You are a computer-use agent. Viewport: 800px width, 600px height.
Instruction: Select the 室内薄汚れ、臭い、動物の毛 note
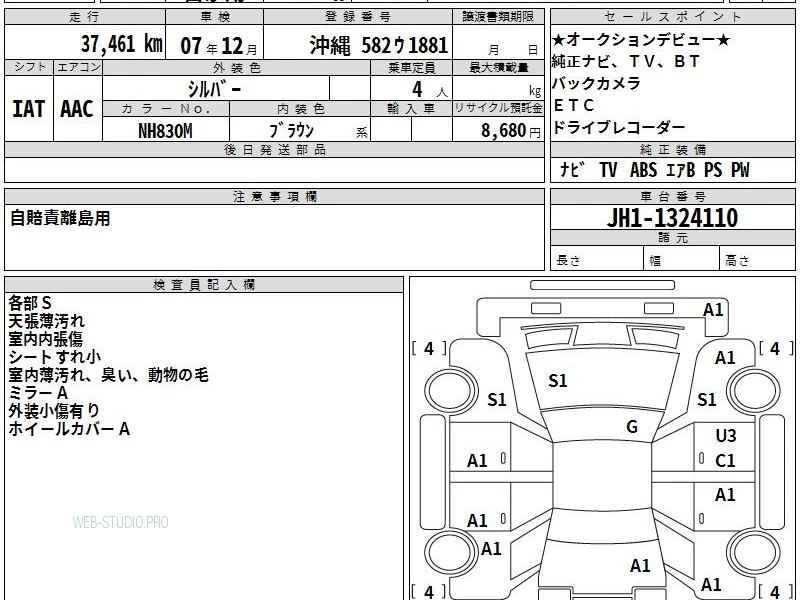(x=108, y=375)
